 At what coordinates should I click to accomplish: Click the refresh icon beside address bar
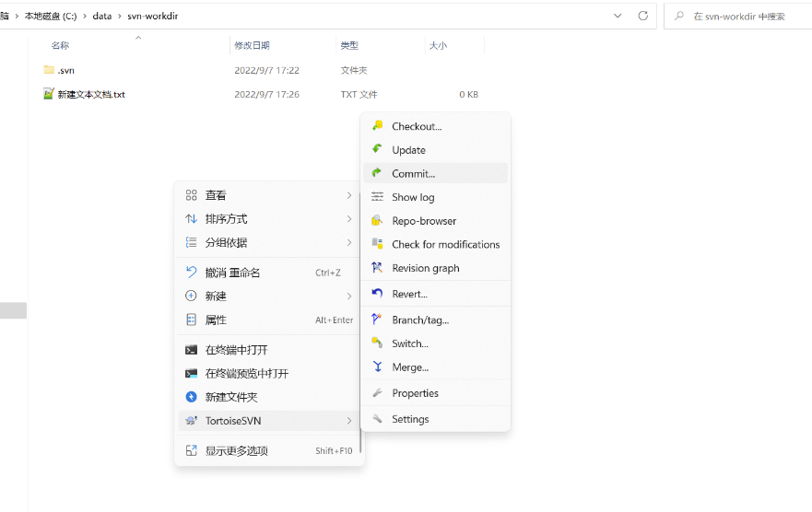642,16
